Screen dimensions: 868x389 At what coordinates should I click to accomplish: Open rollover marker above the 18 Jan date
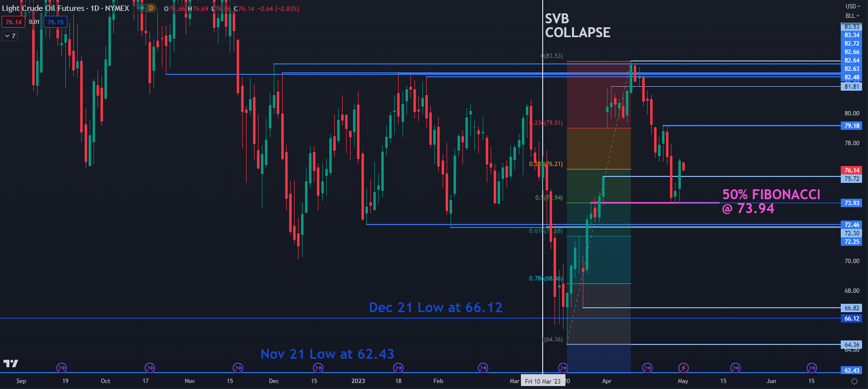tap(398, 368)
